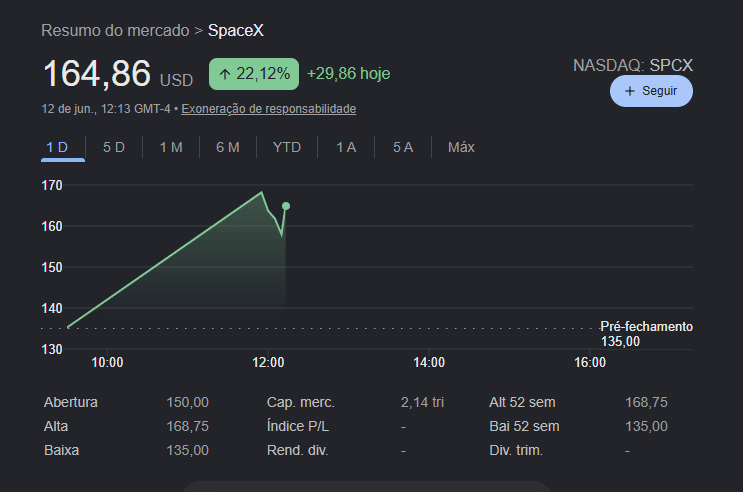Click the Seguir follow button
Image resolution: width=743 pixels, height=492 pixels.
click(x=651, y=91)
